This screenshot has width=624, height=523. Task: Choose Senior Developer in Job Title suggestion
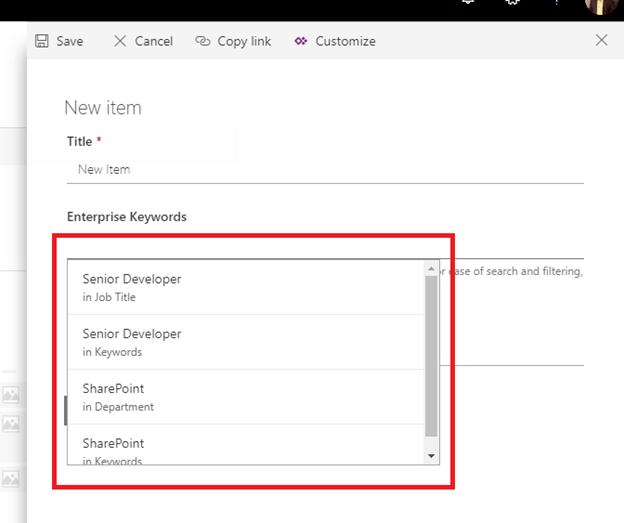(x=246, y=287)
